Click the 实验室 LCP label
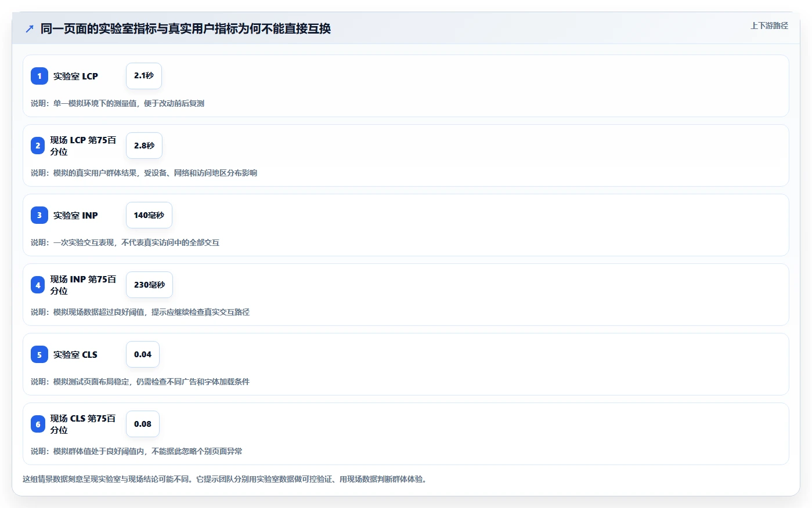Viewport: 812px width, 508px height. click(x=75, y=76)
